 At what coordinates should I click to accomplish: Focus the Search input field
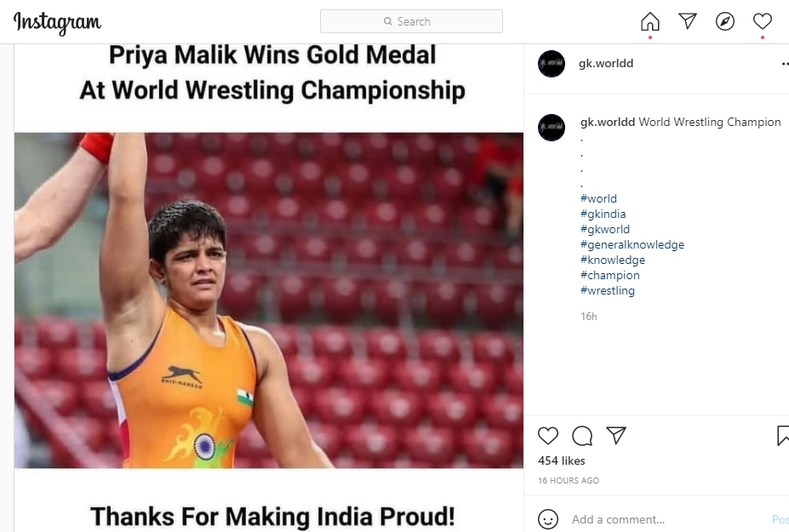[x=411, y=21]
